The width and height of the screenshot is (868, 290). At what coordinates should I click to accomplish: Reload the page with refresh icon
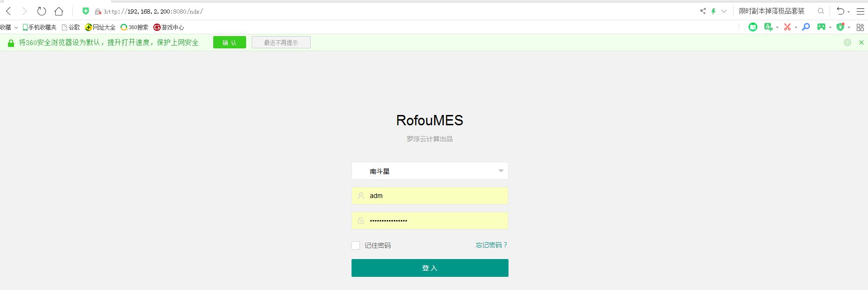pyautogui.click(x=42, y=11)
